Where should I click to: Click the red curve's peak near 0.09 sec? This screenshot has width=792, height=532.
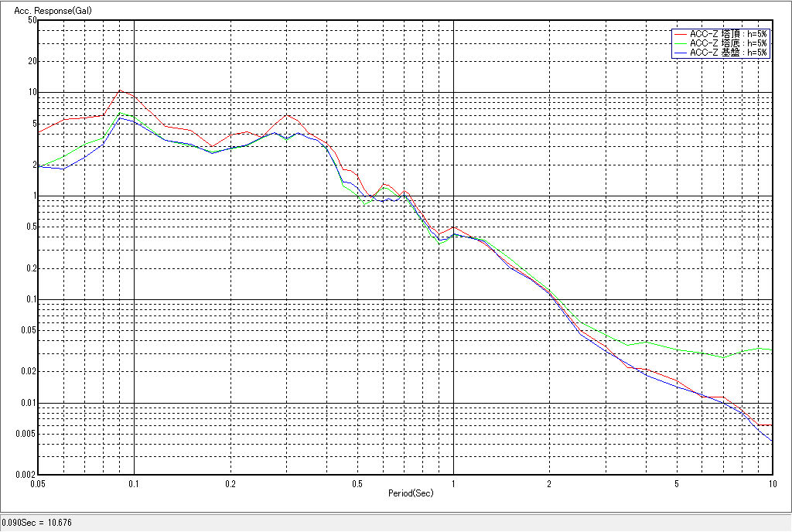tap(119, 90)
